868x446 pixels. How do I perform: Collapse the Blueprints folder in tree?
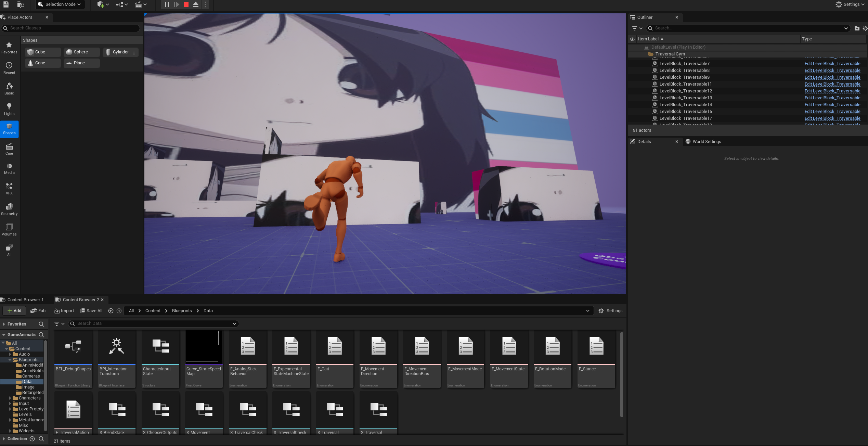pos(10,360)
